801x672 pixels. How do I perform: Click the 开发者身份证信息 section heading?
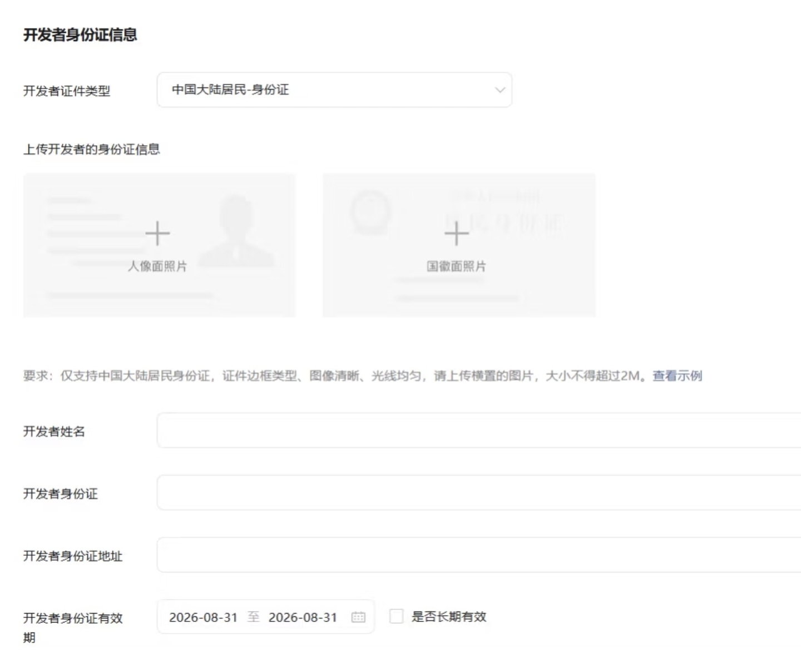(x=80, y=35)
